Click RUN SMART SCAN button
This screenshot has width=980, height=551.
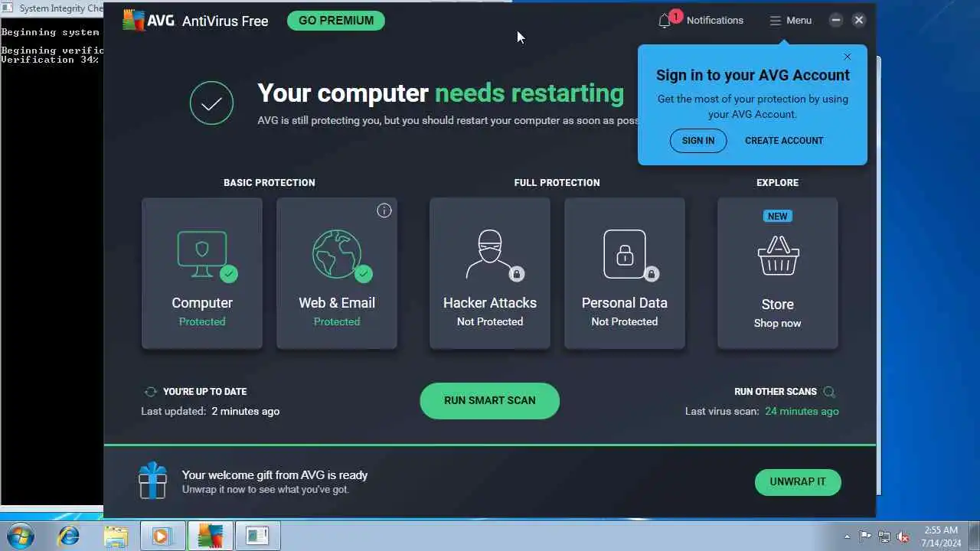[x=490, y=401]
